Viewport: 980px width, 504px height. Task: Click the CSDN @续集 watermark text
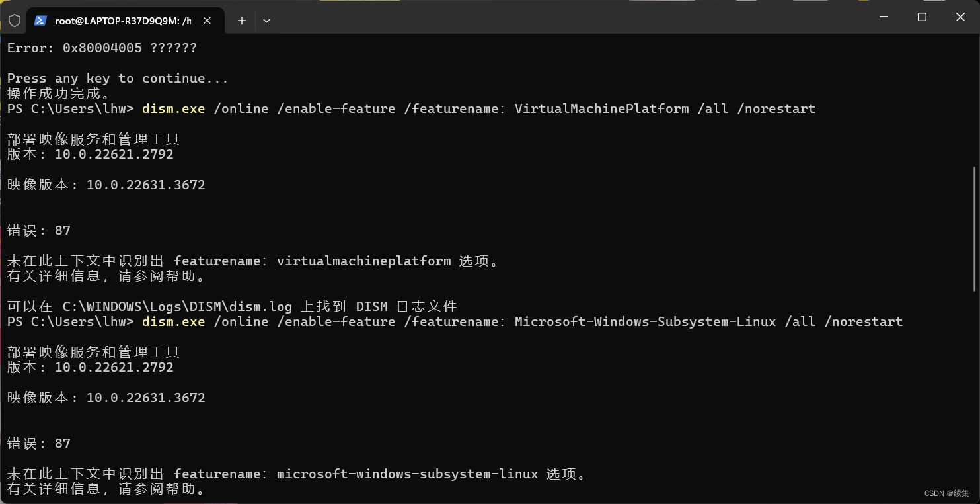[x=945, y=493]
